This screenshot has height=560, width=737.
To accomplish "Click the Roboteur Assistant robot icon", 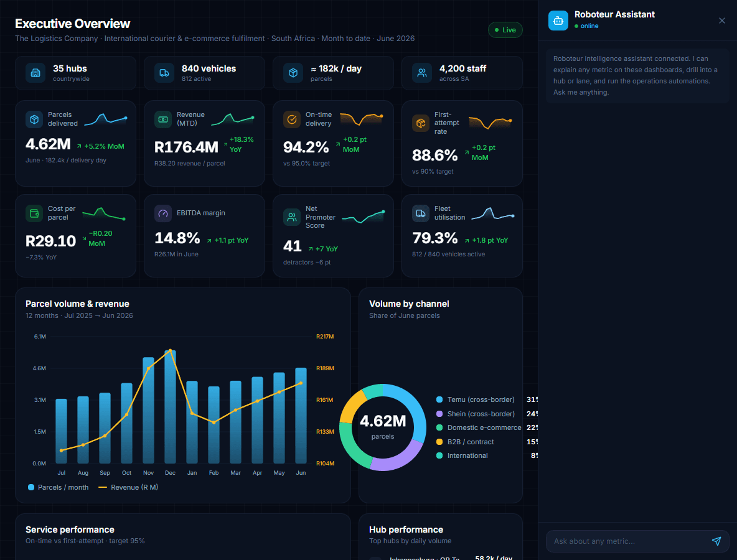I will click(x=558, y=21).
